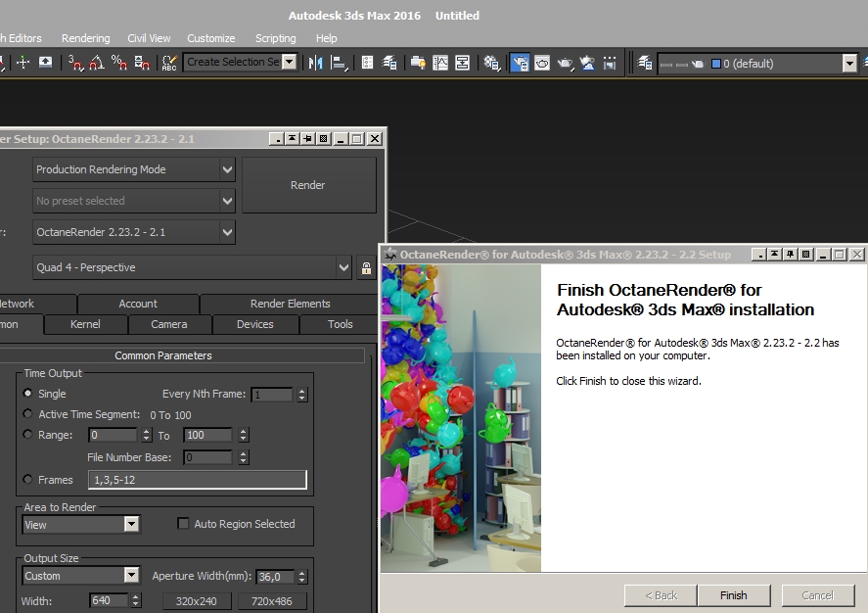Open the 'No preset selected' dropdown
The width and height of the screenshot is (868, 613).
click(134, 201)
